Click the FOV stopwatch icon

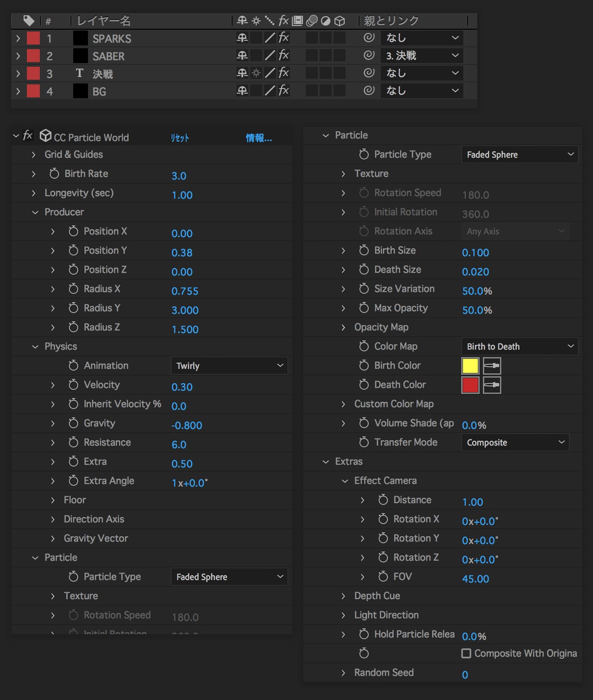(x=383, y=577)
